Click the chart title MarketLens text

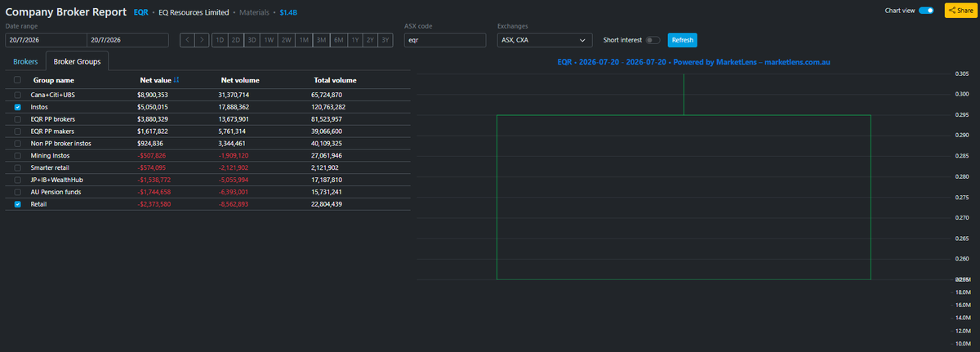693,62
